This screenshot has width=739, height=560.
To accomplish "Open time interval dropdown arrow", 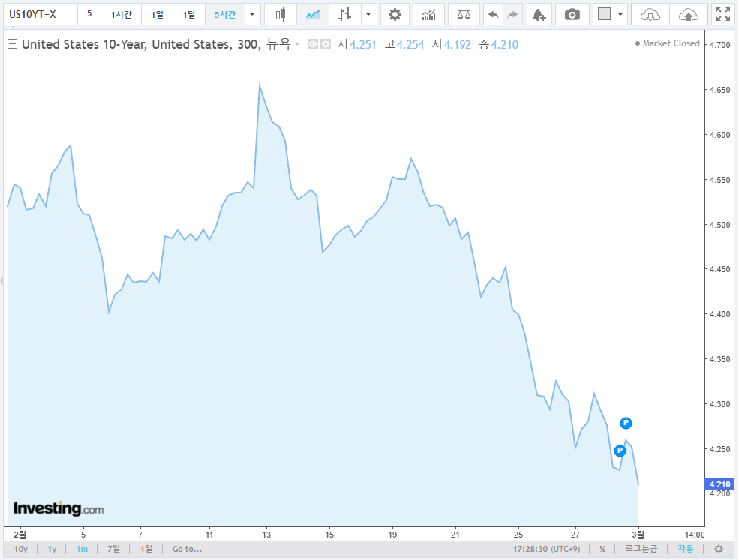I will click(252, 14).
